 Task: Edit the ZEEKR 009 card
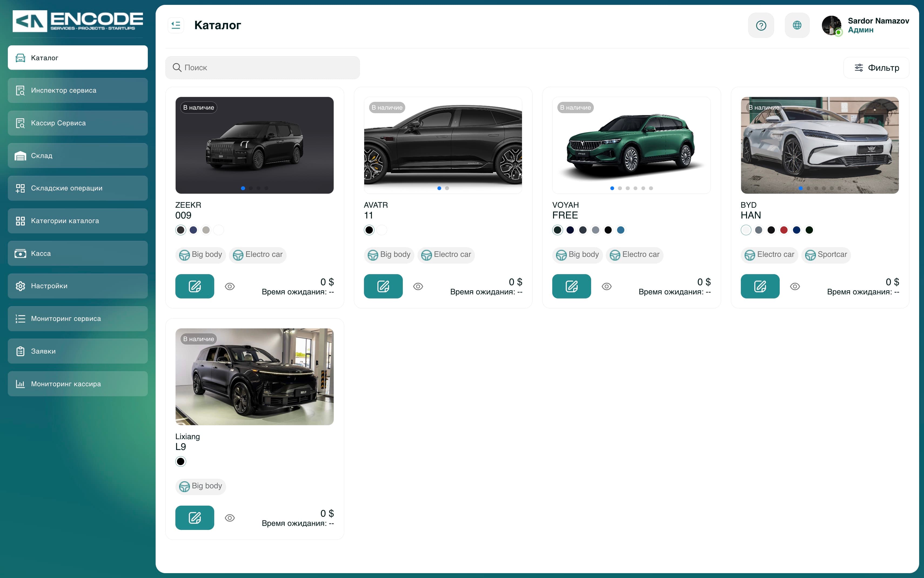195,286
